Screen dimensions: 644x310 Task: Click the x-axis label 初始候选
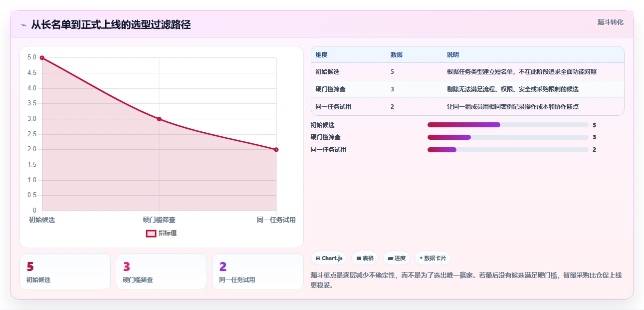pyautogui.click(x=42, y=220)
